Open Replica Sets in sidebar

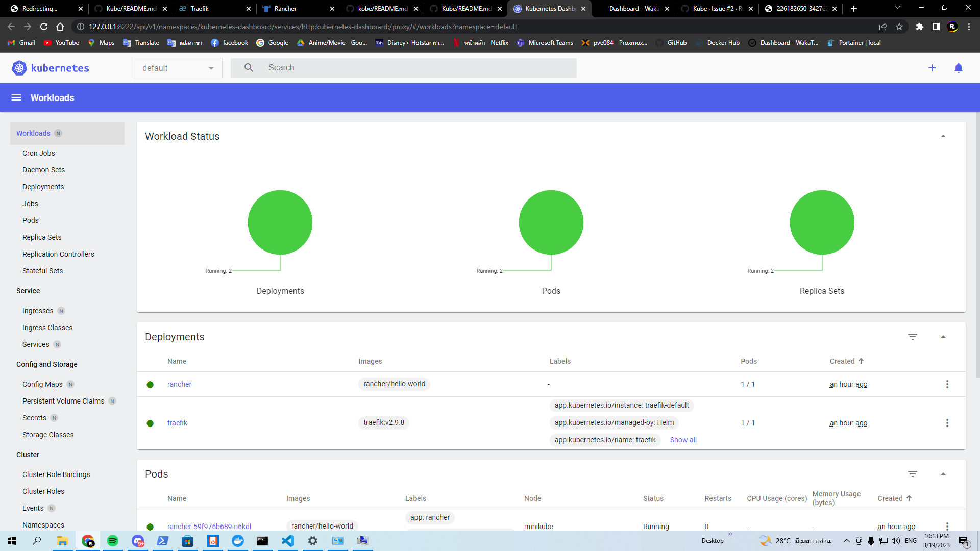pos(42,237)
